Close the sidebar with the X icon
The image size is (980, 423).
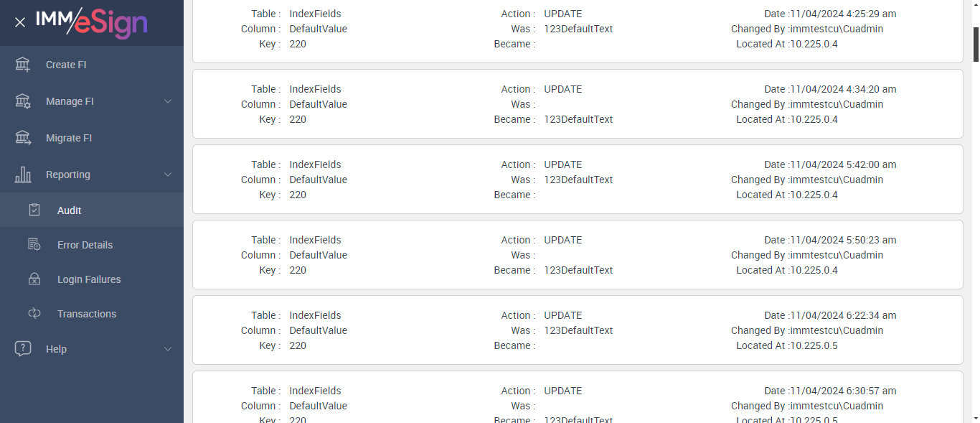coord(20,22)
